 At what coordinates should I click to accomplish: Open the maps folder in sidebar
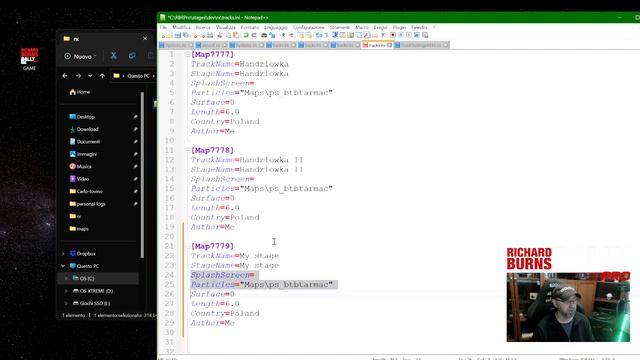pos(79,229)
